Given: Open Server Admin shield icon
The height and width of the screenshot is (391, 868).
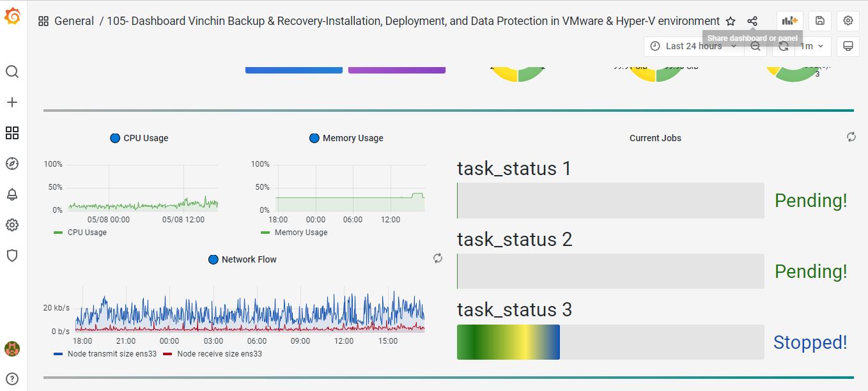Looking at the screenshot, I should pyautogui.click(x=12, y=256).
